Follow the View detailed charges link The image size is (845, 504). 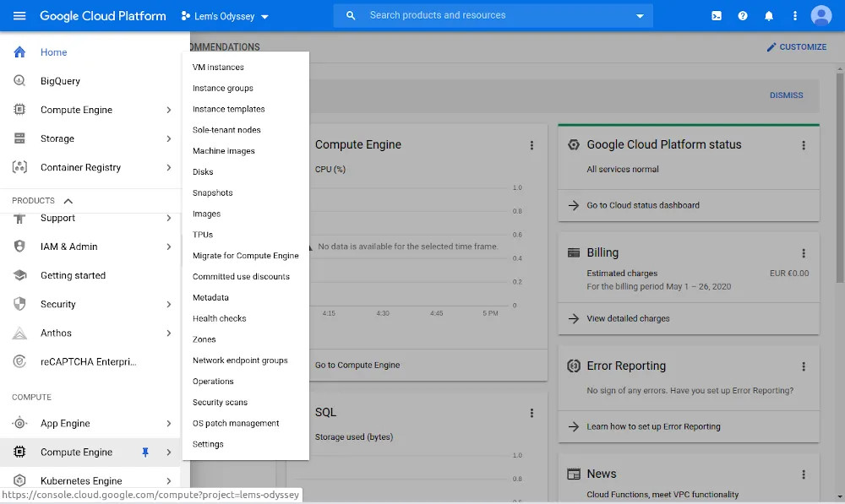coord(628,319)
